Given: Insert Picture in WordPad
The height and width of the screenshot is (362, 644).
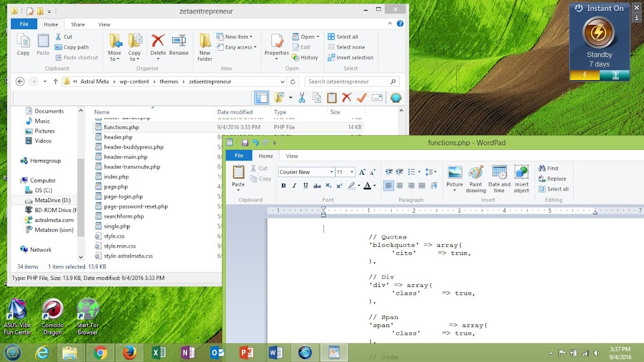Looking at the screenshot, I should (455, 178).
